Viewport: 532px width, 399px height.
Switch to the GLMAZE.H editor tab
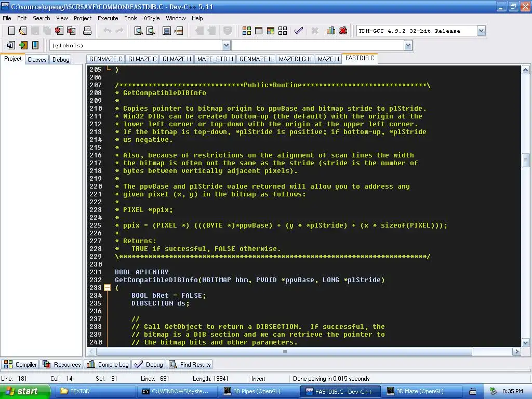(x=177, y=59)
